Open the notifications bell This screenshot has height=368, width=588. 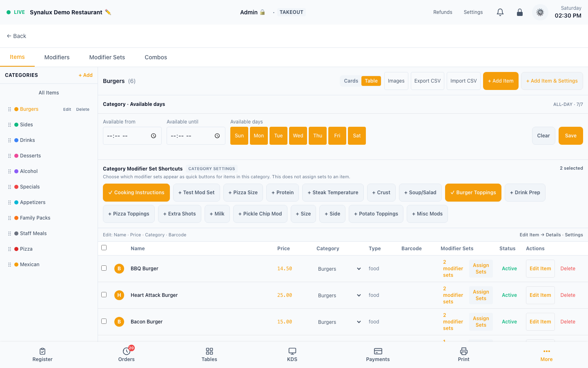pos(500,12)
